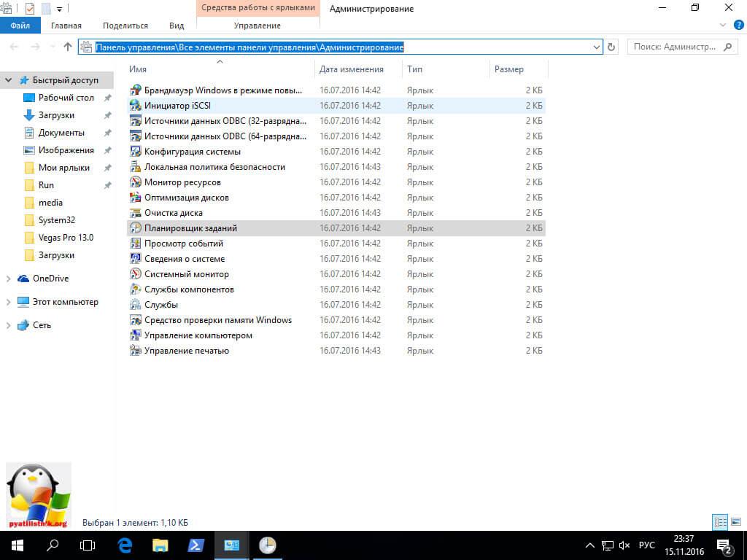Open Документы in Quick access
Screen dimensions: 747x560
(61, 133)
